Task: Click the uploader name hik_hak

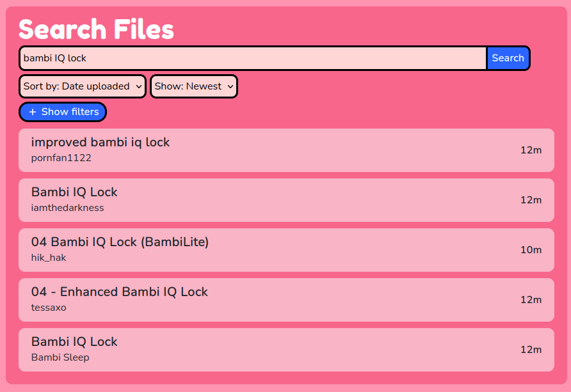Action: [49, 258]
